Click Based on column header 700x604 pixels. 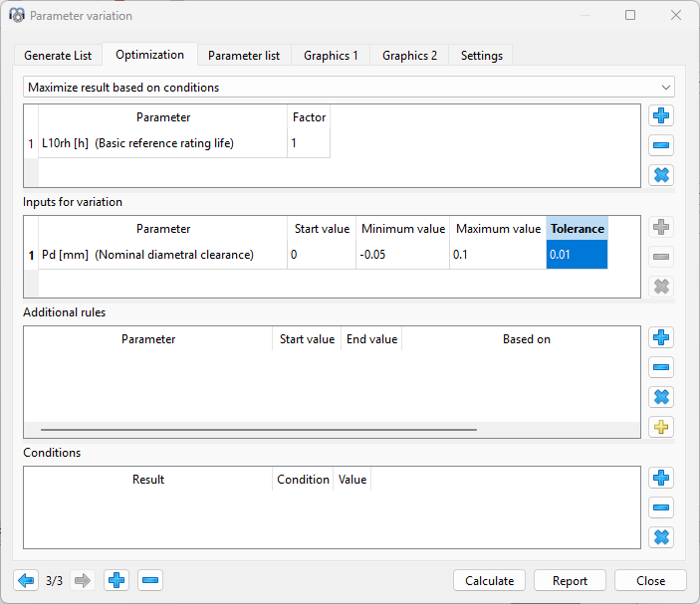tap(526, 339)
